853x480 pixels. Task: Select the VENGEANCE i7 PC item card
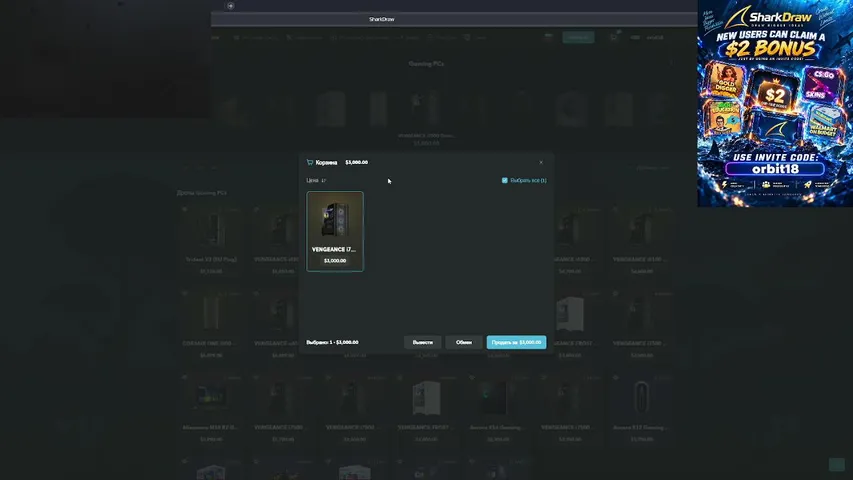(x=335, y=231)
